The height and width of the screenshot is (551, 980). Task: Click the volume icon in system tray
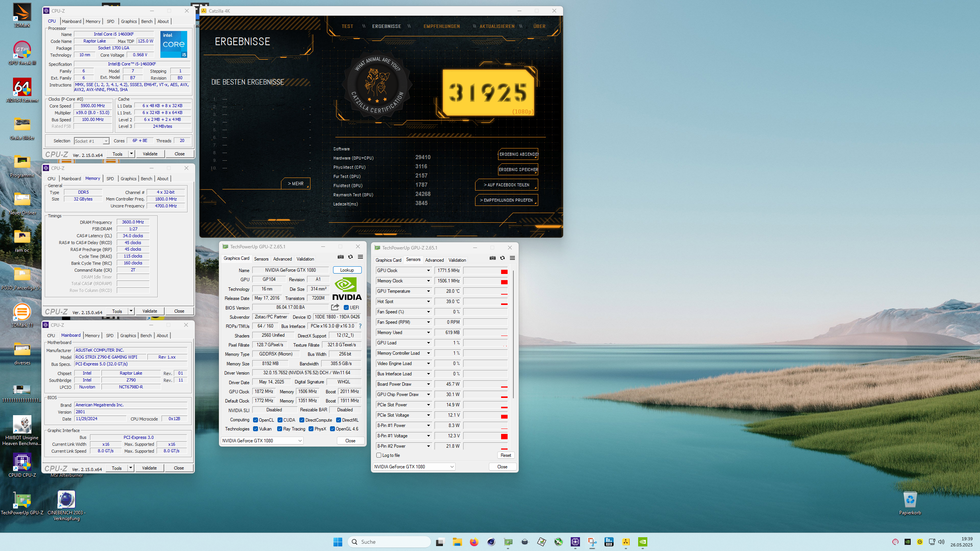point(941,542)
